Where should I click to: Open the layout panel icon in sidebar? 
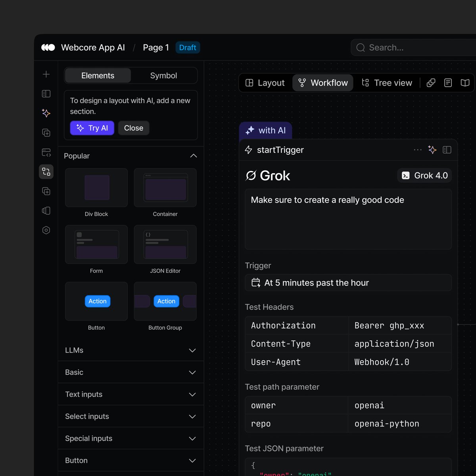tap(46, 94)
